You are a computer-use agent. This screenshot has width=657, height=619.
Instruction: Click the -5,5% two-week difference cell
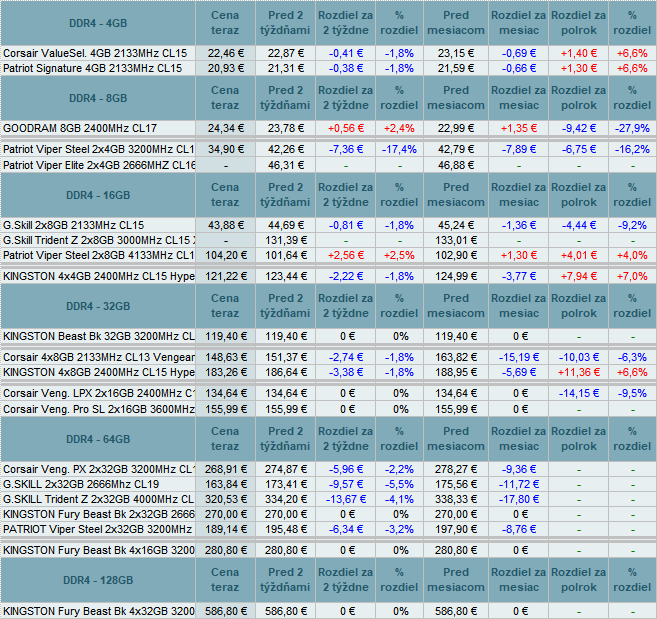click(399, 484)
